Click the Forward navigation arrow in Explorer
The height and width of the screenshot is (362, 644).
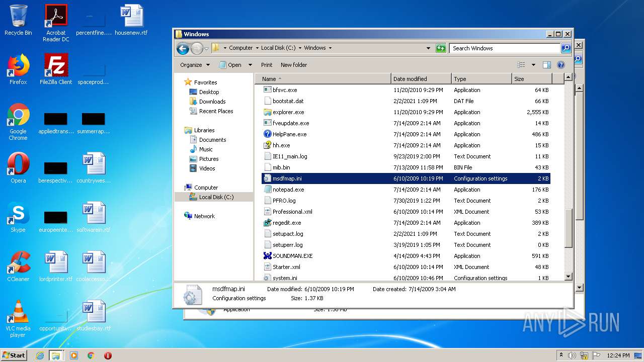(x=197, y=48)
